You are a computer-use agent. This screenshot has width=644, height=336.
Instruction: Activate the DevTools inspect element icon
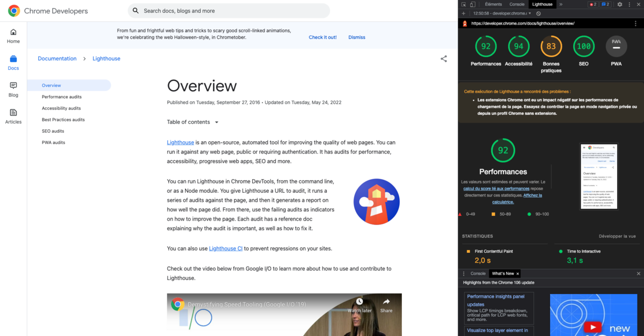pos(464,4)
